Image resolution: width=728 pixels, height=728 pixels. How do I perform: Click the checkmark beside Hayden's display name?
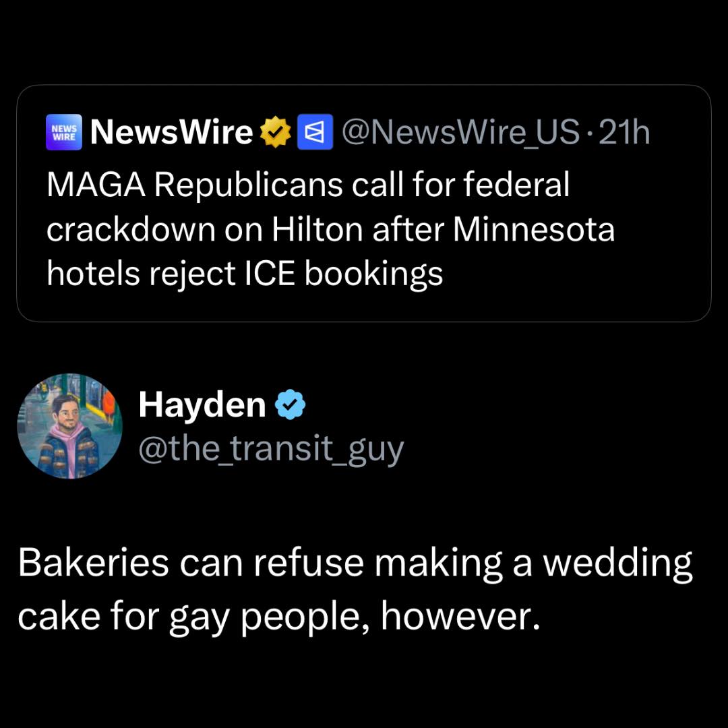tap(291, 404)
